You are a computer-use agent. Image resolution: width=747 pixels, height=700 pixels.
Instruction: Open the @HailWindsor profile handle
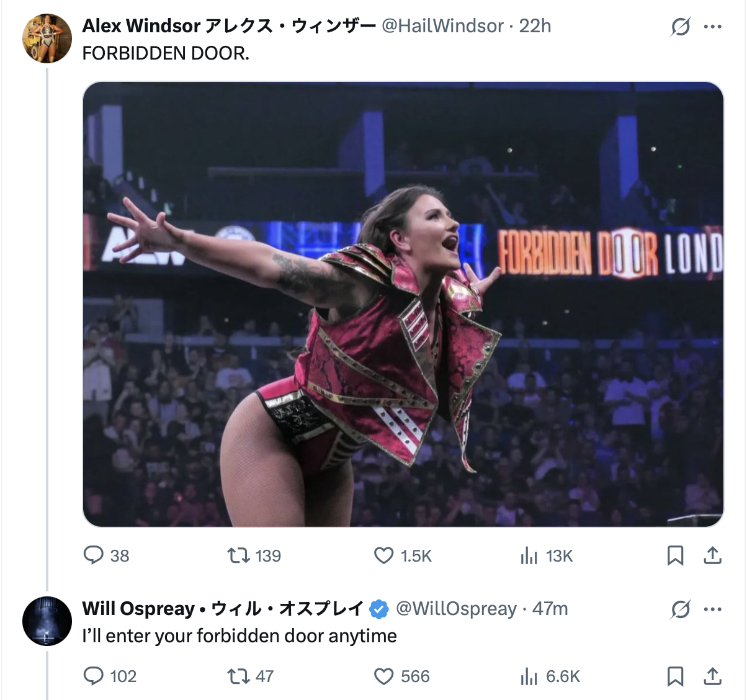442,26
